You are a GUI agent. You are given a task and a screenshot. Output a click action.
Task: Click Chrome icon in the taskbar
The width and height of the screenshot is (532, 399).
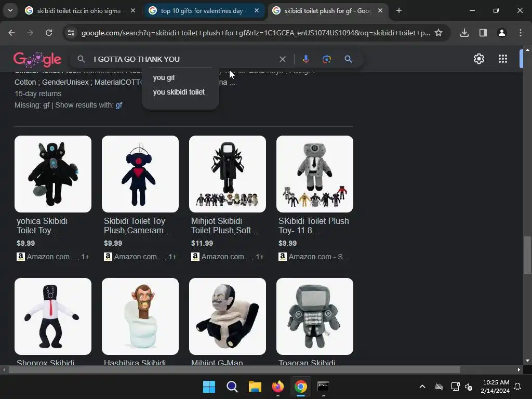point(301,387)
